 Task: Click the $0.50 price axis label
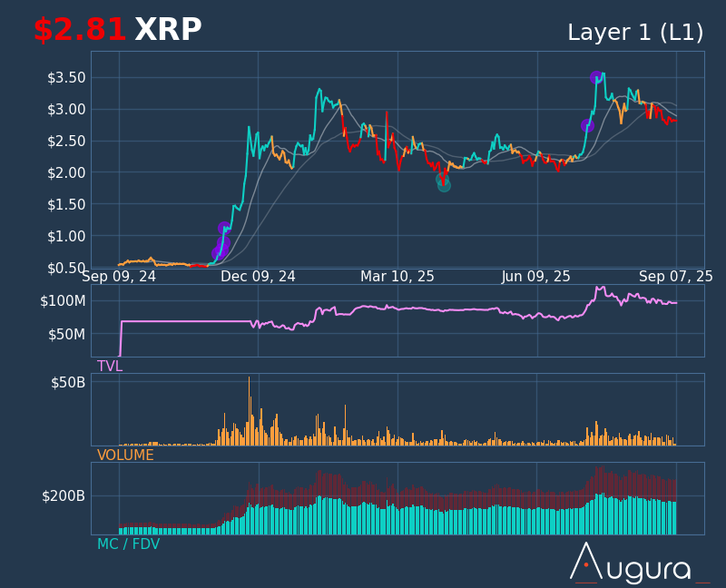(66, 268)
